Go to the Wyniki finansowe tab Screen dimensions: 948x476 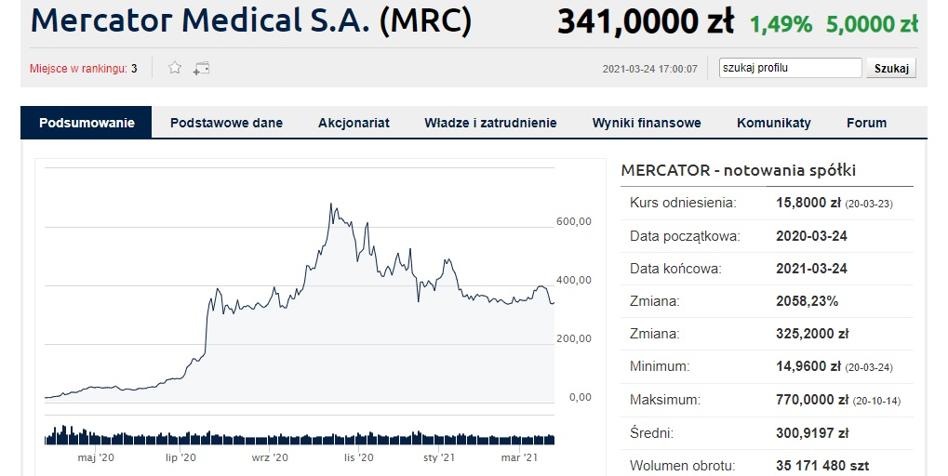coord(646,123)
